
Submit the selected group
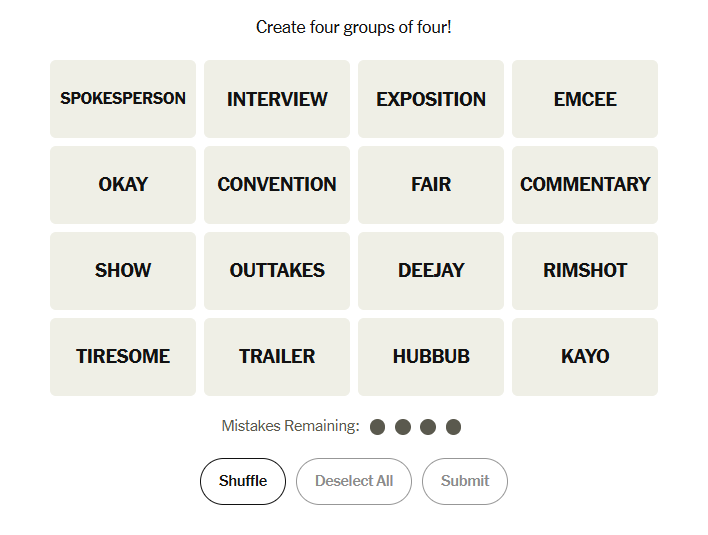[465, 481]
